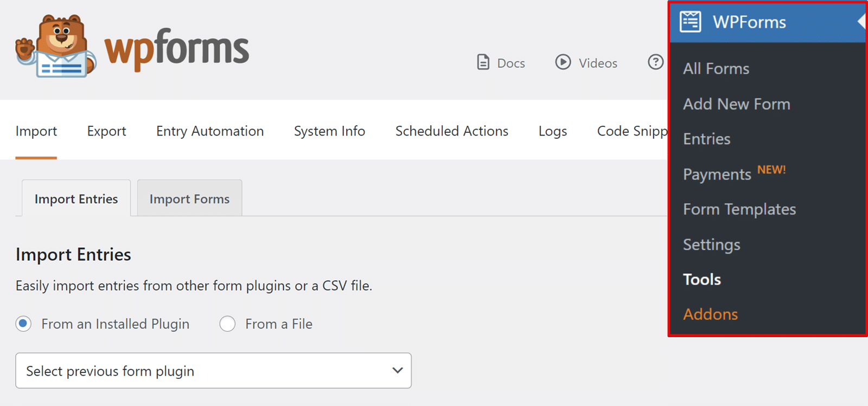Select the Import Forms sub-tab

point(189,198)
